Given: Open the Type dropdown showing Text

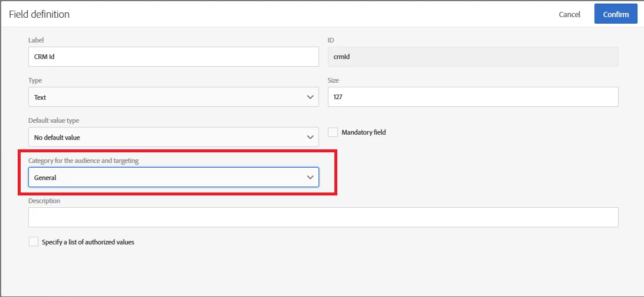Looking at the screenshot, I should point(173,97).
